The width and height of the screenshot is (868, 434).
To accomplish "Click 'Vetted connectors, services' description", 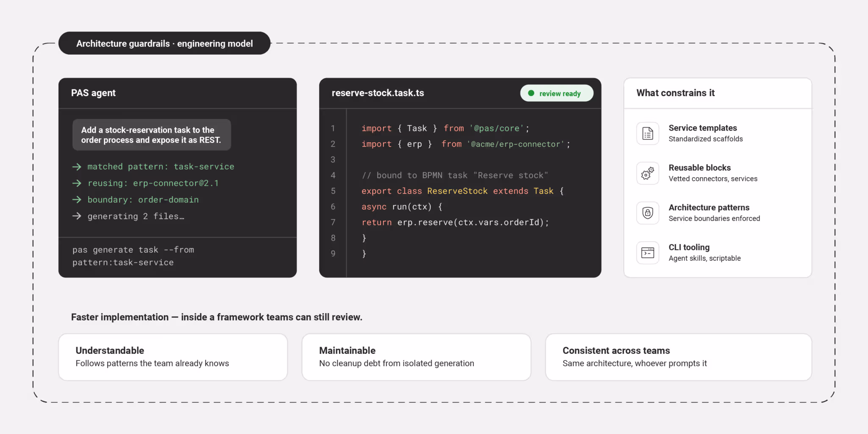I will click(713, 179).
